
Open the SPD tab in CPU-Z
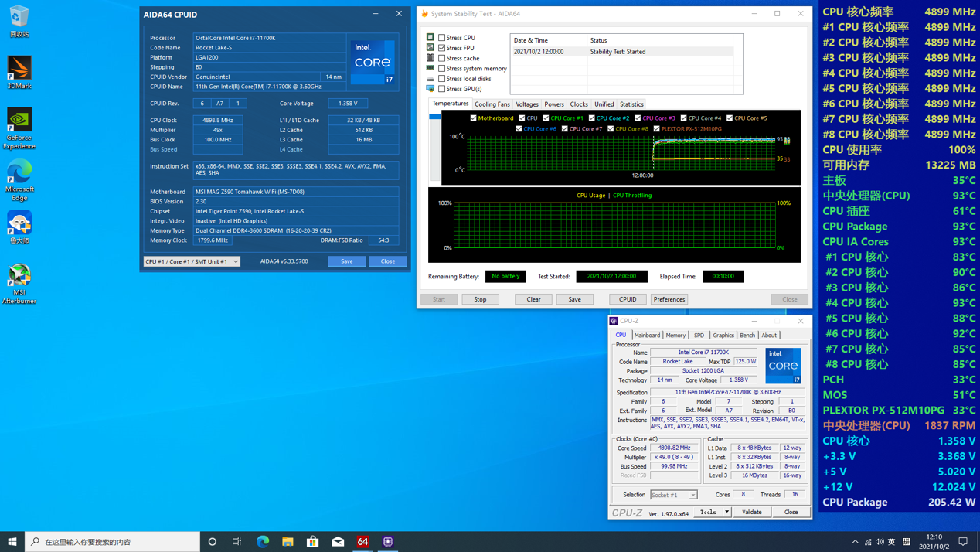[x=699, y=336]
